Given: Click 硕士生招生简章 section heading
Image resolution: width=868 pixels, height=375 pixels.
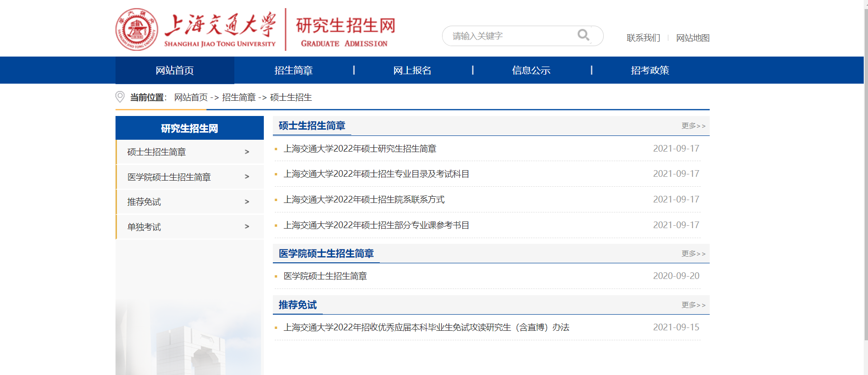Looking at the screenshot, I should tap(312, 126).
